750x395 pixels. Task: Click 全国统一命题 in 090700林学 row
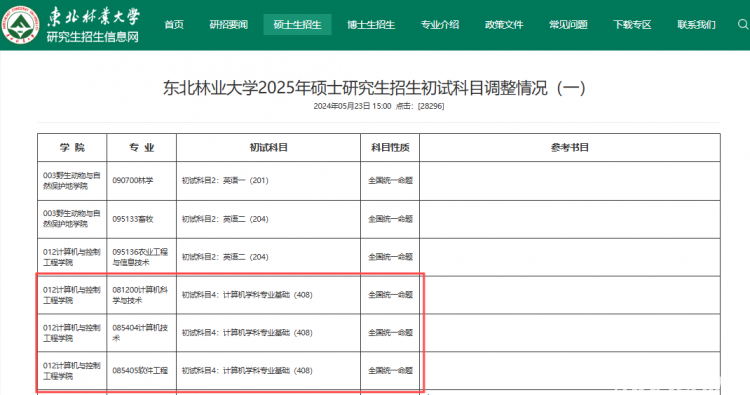(390, 181)
